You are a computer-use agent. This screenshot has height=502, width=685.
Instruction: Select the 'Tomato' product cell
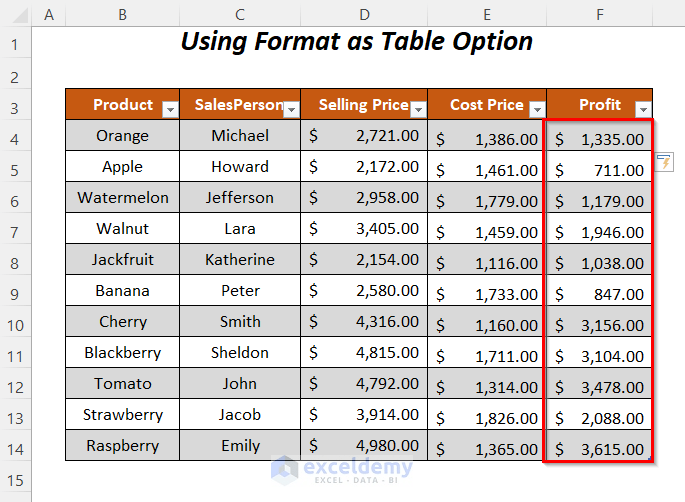(123, 384)
